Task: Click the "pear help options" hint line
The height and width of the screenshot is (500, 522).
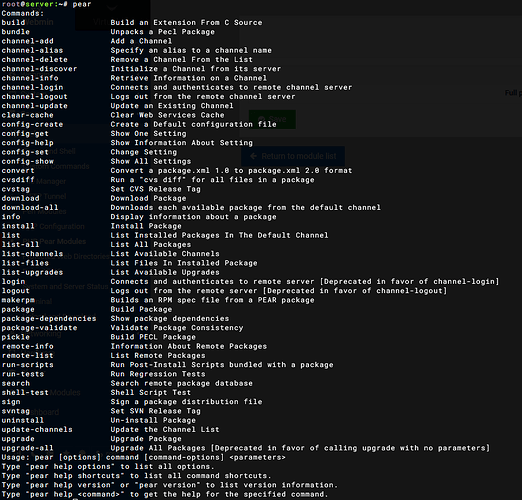Action: point(108,467)
